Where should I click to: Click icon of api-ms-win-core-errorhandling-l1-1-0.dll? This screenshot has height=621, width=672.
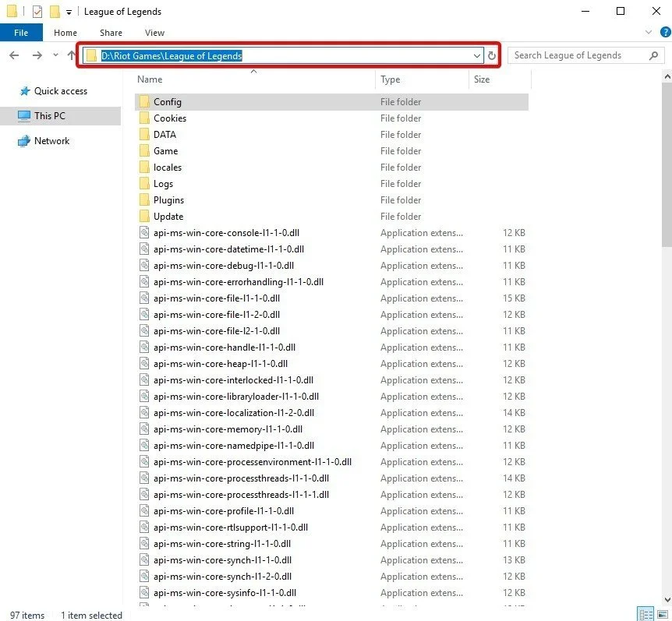click(144, 281)
